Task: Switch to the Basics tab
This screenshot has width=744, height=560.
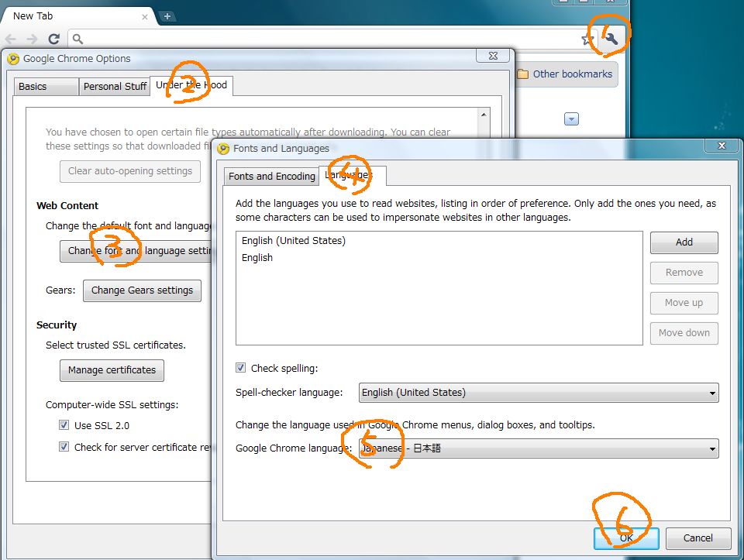Action: pyautogui.click(x=46, y=86)
